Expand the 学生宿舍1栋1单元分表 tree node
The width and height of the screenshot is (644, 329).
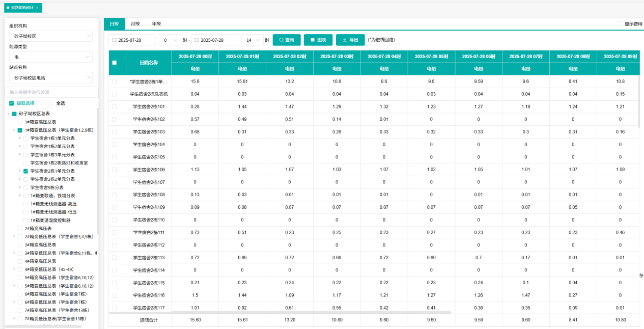20,138
